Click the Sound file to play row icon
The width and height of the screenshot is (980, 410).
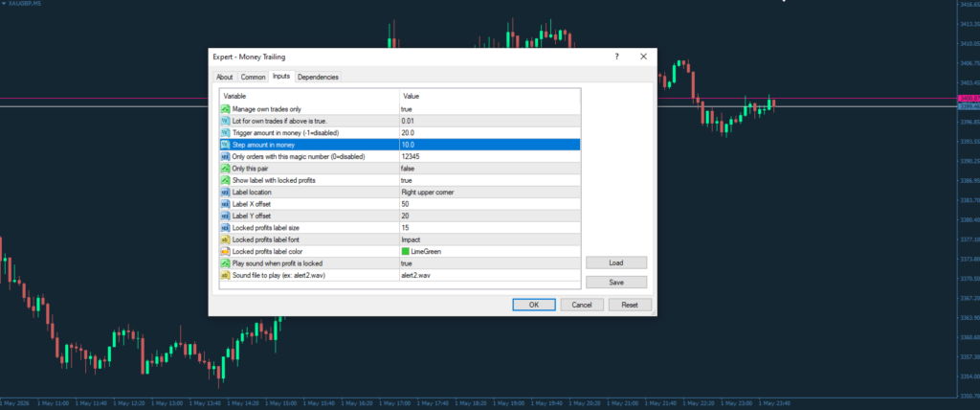click(x=225, y=276)
